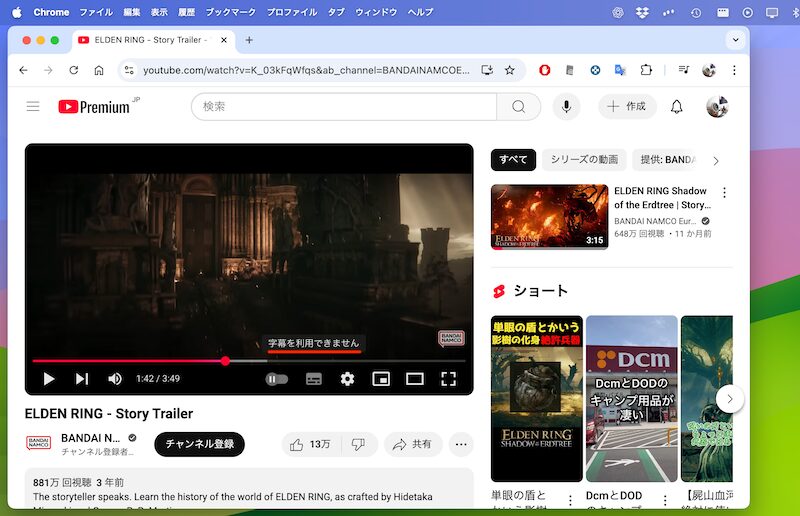Open Chrome three-dot menu
The image size is (800, 516).
click(x=734, y=70)
